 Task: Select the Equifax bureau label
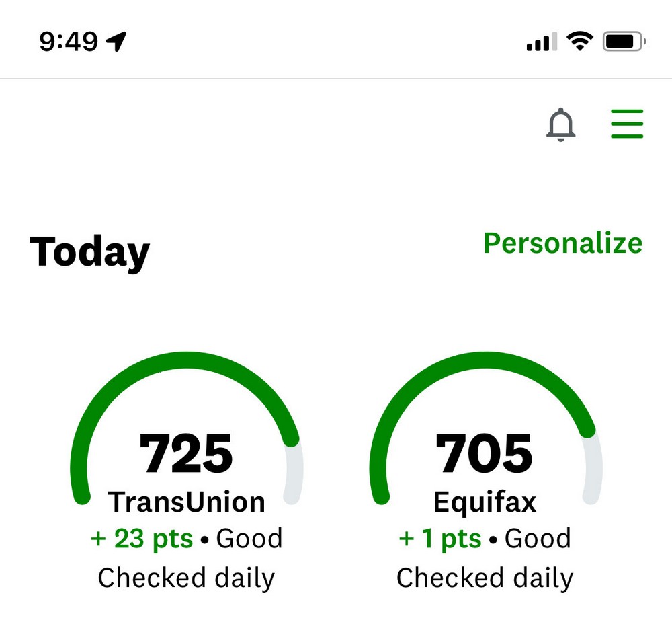485,502
